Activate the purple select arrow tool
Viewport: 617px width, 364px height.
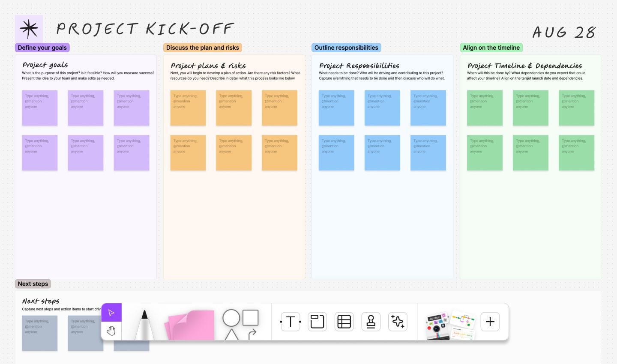pyautogui.click(x=111, y=313)
